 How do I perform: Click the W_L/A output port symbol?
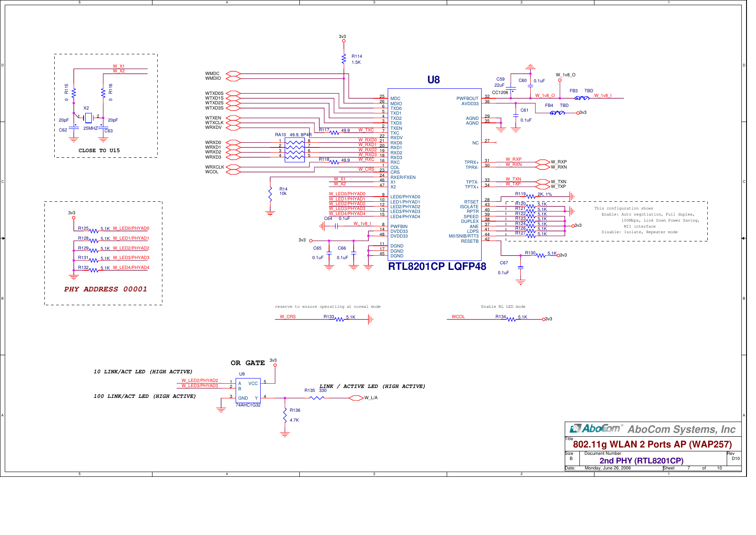356,398
